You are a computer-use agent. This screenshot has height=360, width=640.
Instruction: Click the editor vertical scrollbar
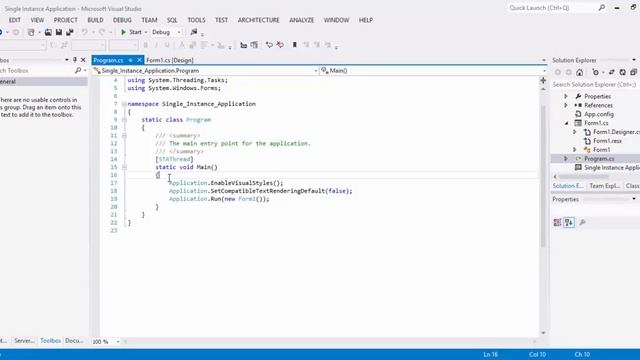click(x=543, y=176)
